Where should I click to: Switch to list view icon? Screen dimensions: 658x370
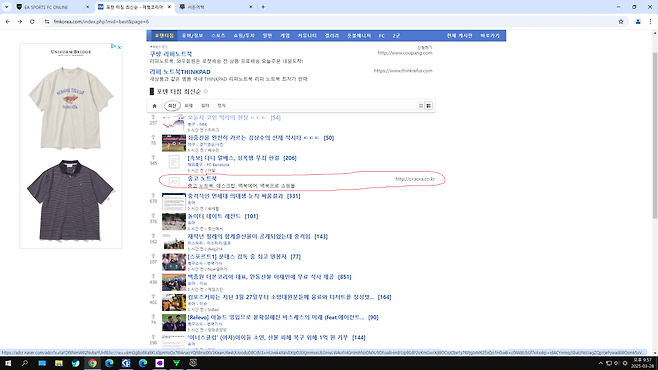coord(421,106)
